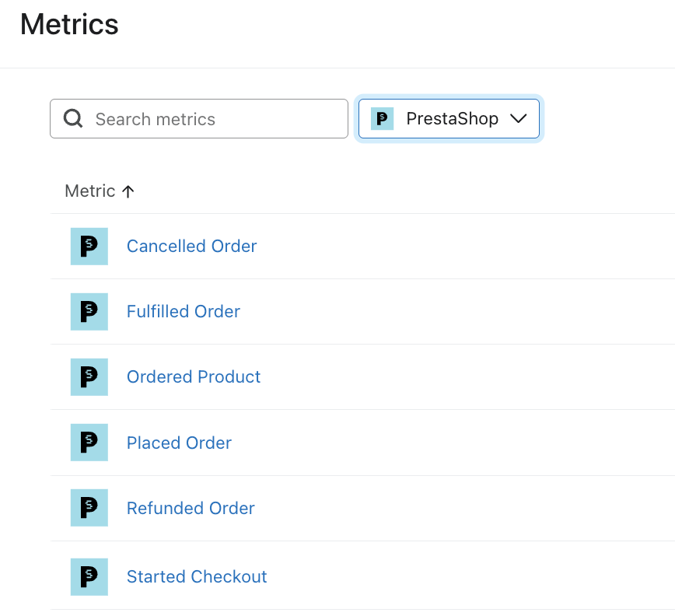The image size is (675, 616).
Task: Click the Metrics page heading
Action: 69,25
